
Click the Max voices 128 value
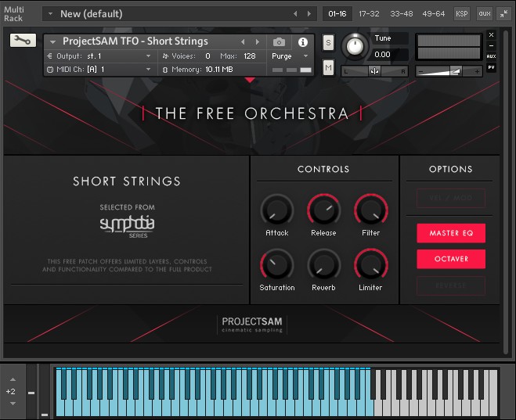(250, 56)
